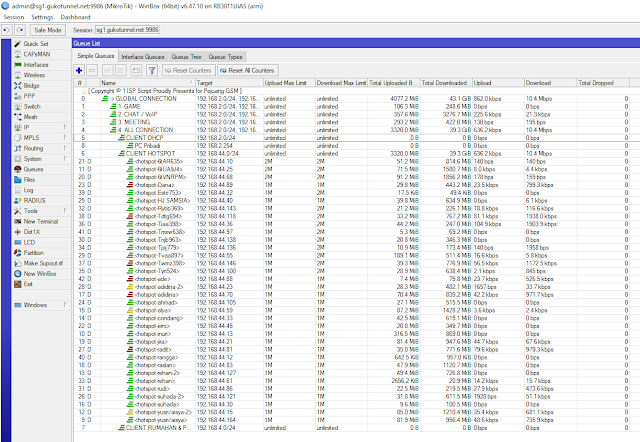Remove selected queue with minus icon

(92, 71)
